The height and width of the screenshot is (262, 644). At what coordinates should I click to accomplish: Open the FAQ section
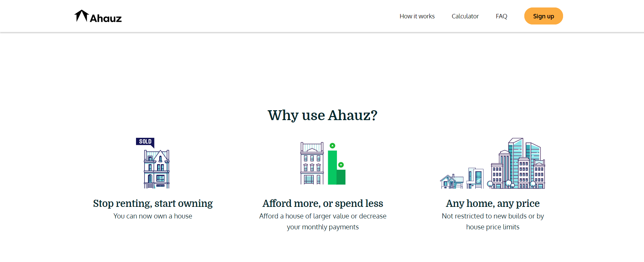click(501, 16)
